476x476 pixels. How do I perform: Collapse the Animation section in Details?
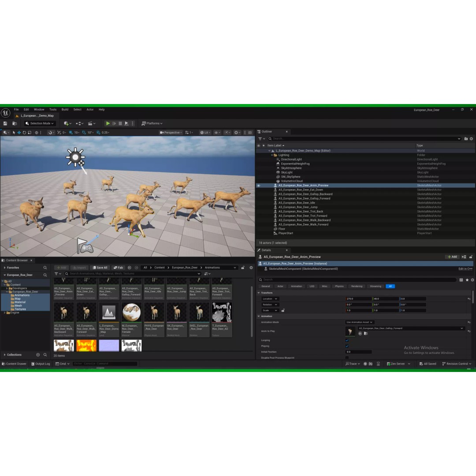point(259,316)
